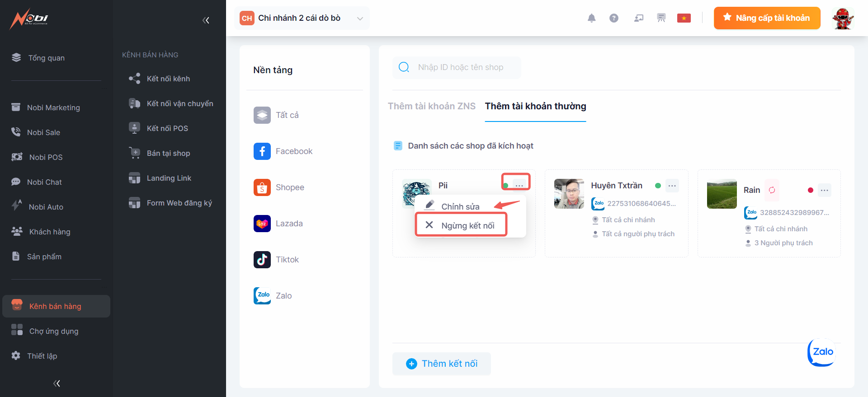The height and width of the screenshot is (397, 868).
Task: Click the notification bell icon
Action: point(591,18)
